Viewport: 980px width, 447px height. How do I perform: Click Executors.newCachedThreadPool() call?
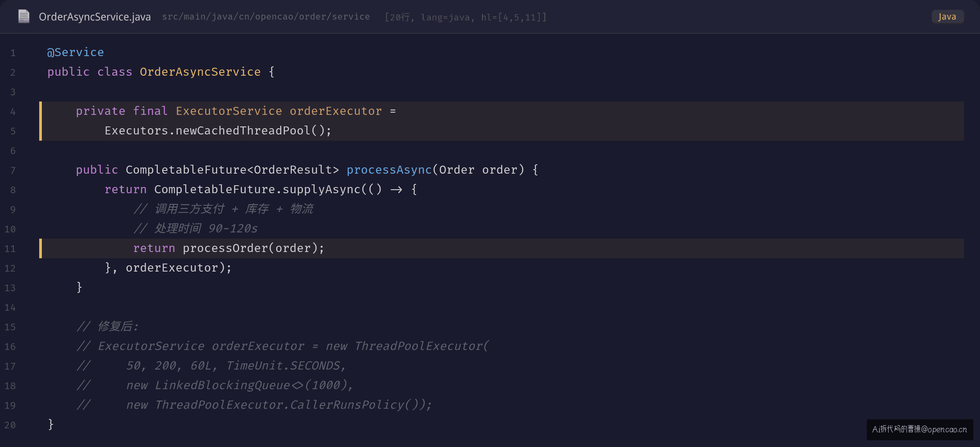click(x=218, y=131)
